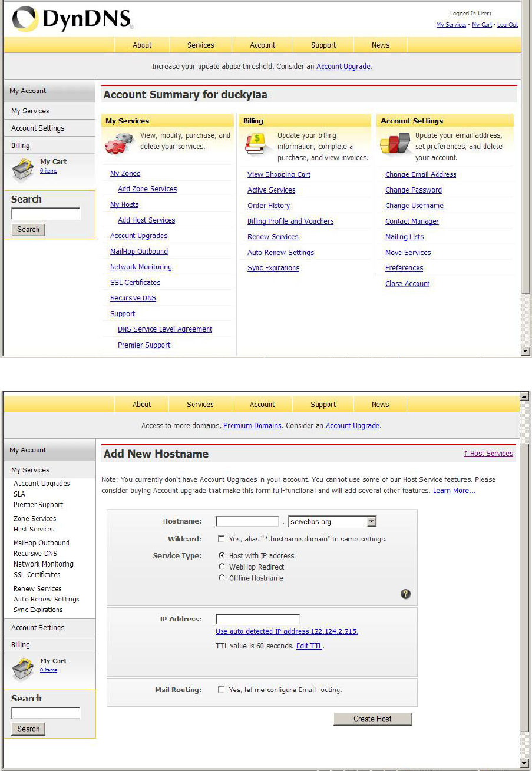Click scroll-up arrow of Add New Hostname scrollbar
Image resolution: width=532 pixels, height=771 pixels.
525,396
